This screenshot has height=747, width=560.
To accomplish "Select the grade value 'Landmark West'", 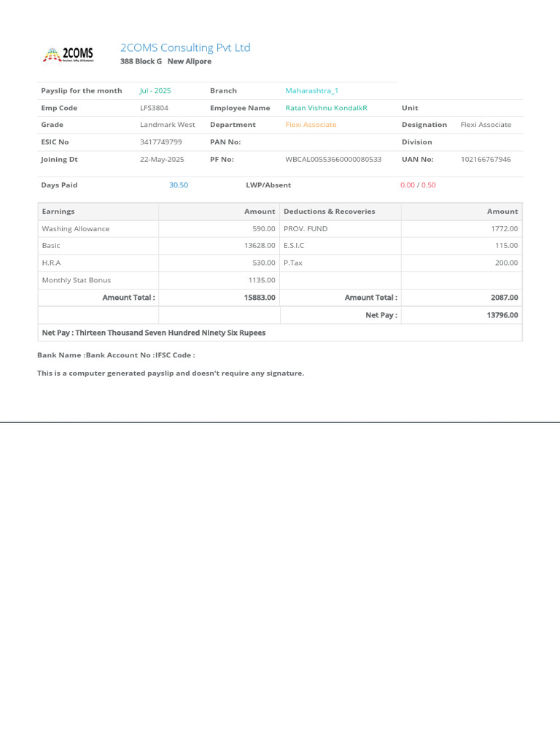I will [x=167, y=125].
